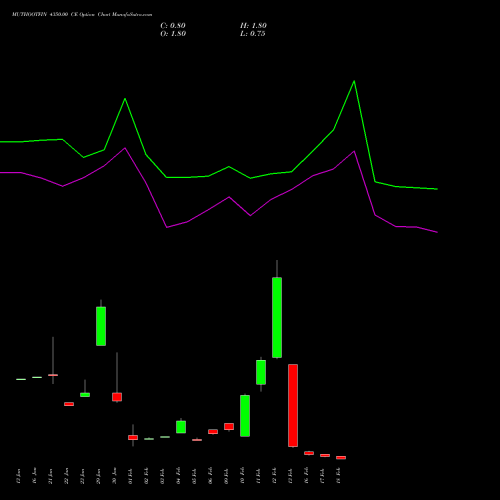Select the red candlestick above 30 Jan
500x500 pixels.
point(117,397)
